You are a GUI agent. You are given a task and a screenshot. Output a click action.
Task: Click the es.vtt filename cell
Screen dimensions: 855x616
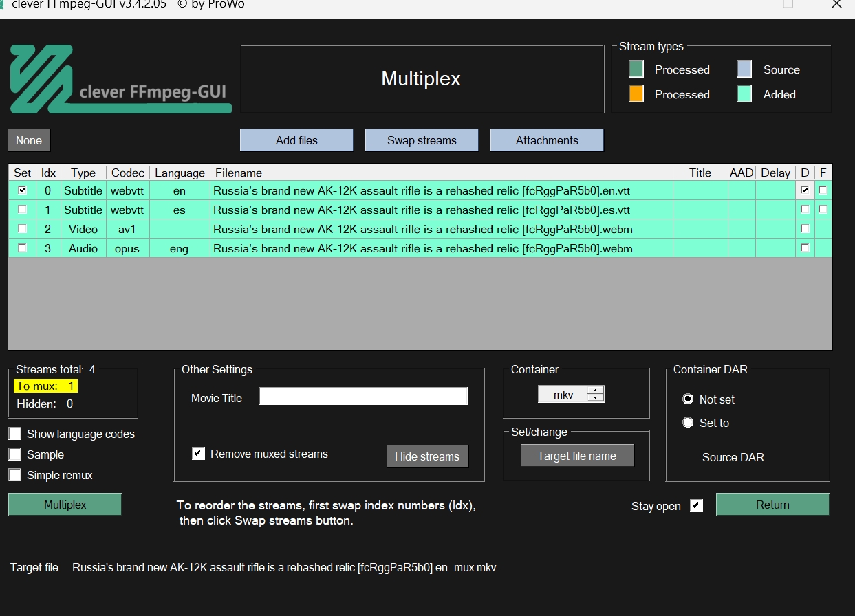pos(442,210)
